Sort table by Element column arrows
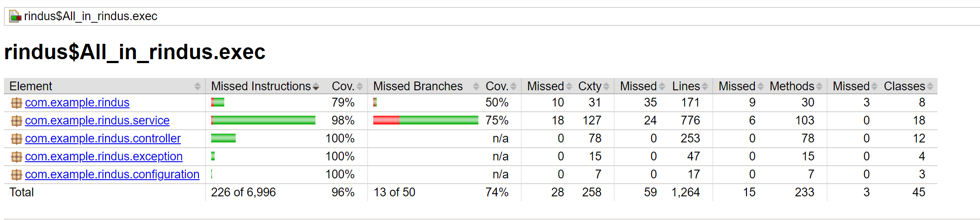The width and height of the screenshot is (980, 220). 198,86
